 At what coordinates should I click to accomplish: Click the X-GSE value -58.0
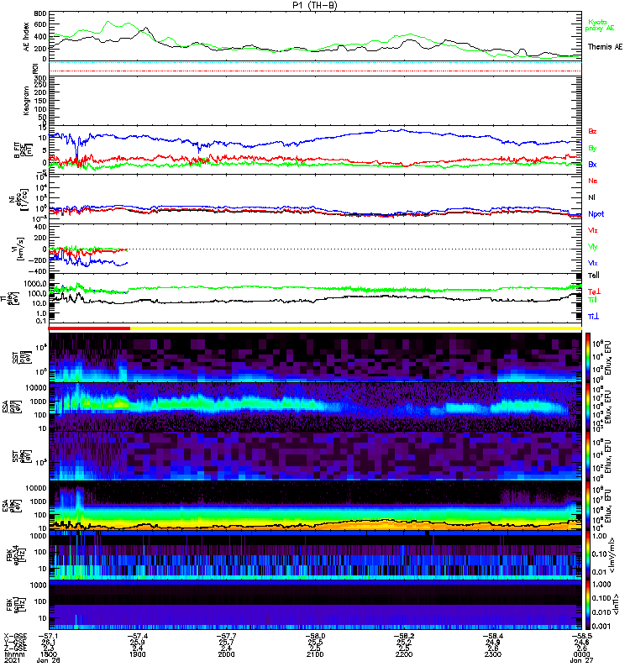click(x=315, y=636)
